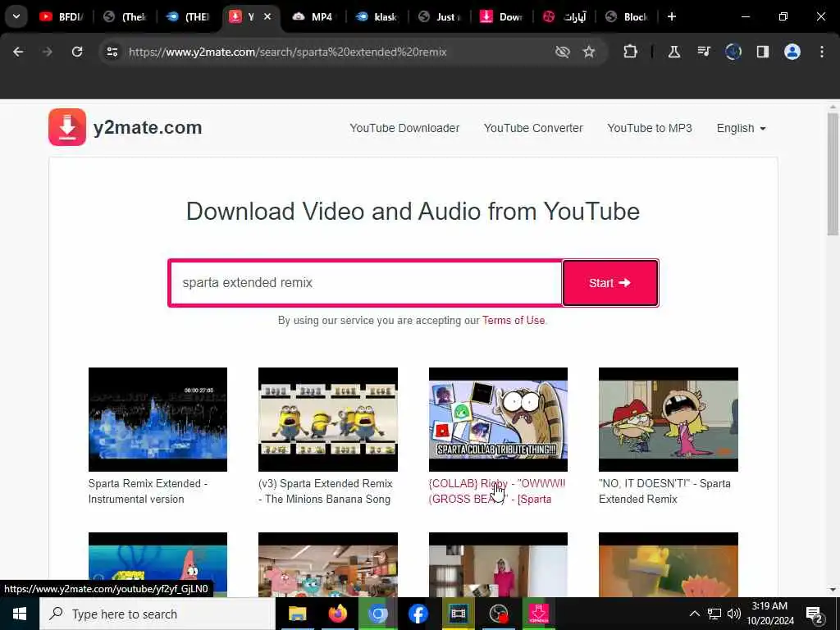Switch to the Just a tab

click(440, 16)
